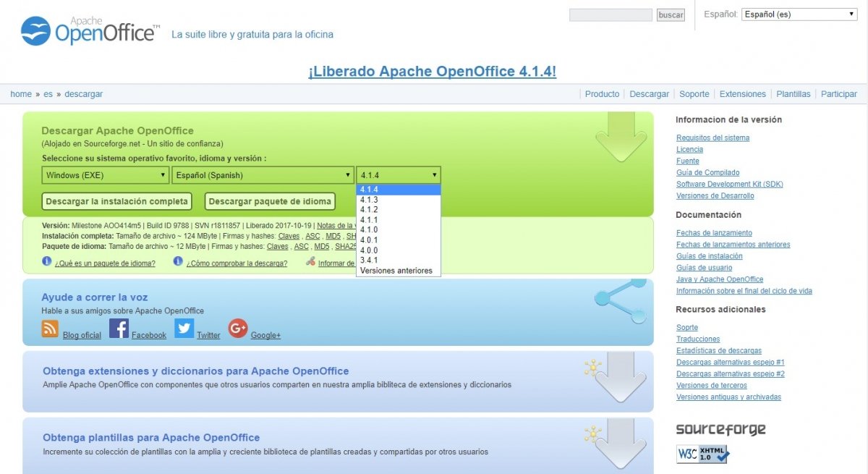The width and height of the screenshot is (868, 474).
Task: Open Versiones antiguas y archivadas link
Action: (x=728, y=397)
